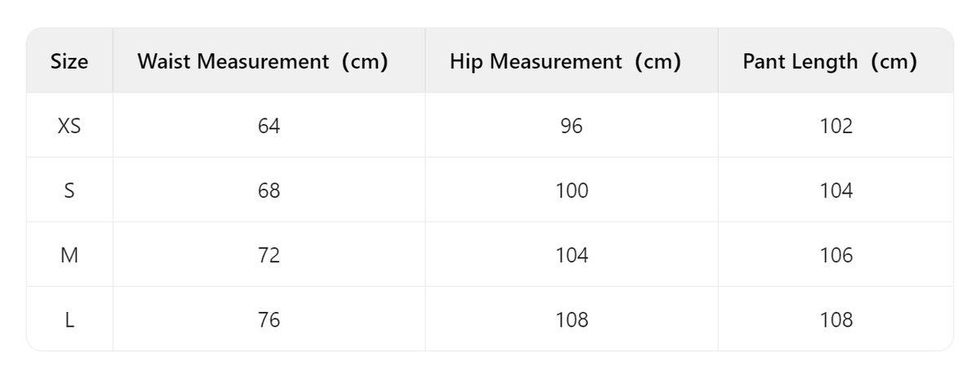The width and height of the screenshot is (980, 366).
Task: Click pant length 106 in M row
Action: pos(836,255)
